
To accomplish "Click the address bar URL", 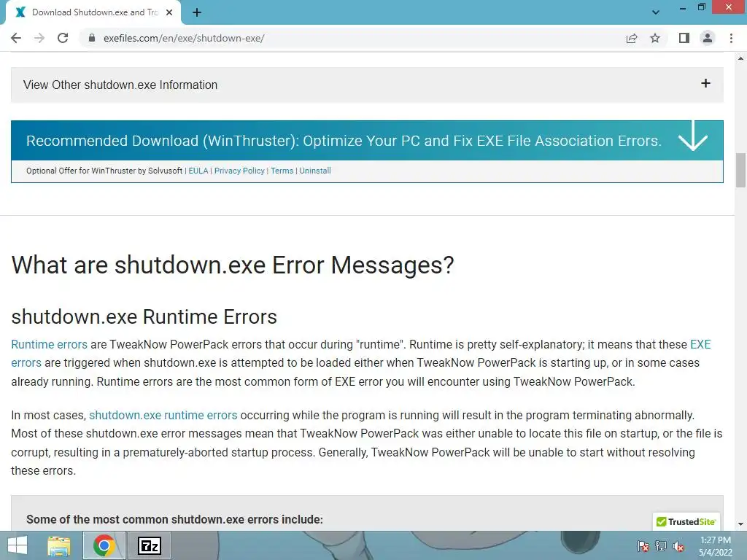I will 184,38.
